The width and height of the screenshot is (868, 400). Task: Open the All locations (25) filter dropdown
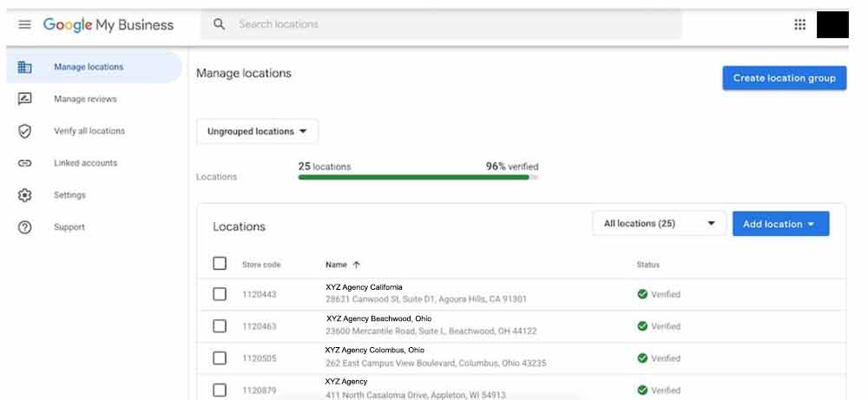(659, 224)
